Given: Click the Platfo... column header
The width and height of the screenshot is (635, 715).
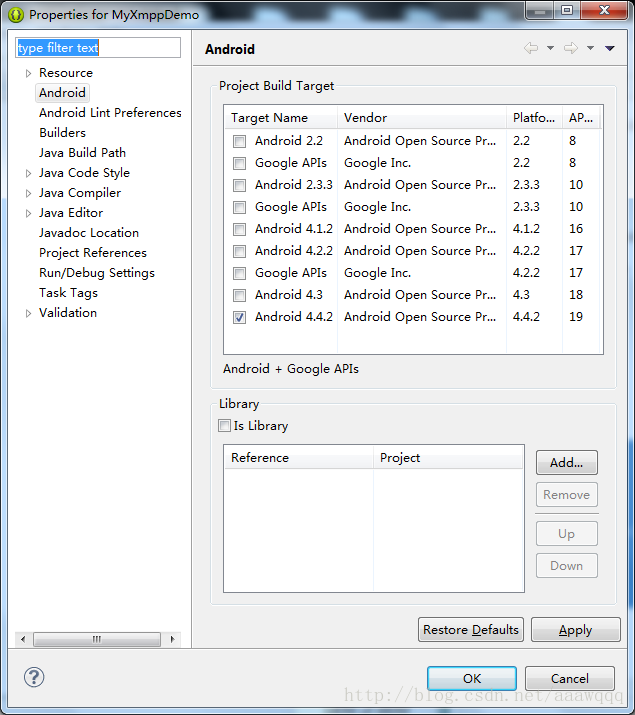Looking at the screenshot, I should (x=535, y=118).
